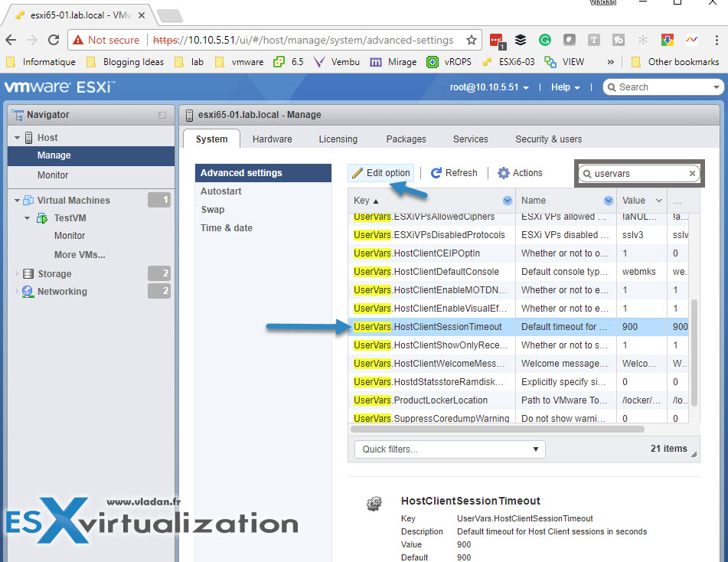This screenshot has height=562, width=728.
Task: Click the Virtual Machines icon
Action: click(x=28, y=200)
